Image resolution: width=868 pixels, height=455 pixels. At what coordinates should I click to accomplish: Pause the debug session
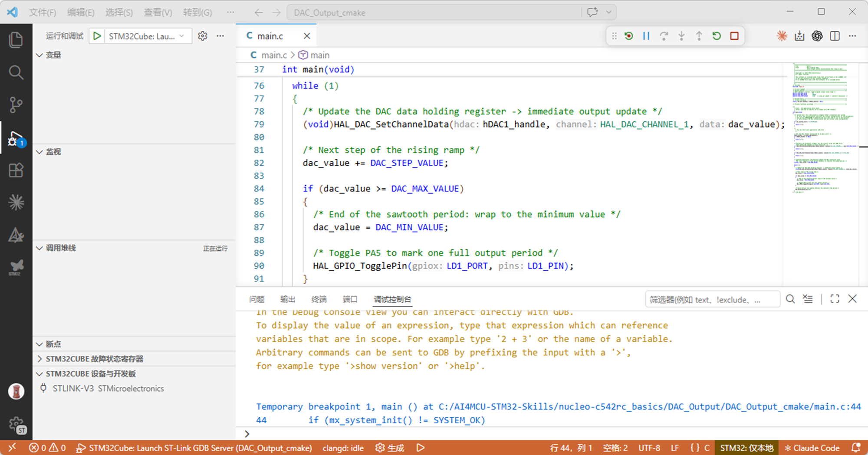[646, 36]
